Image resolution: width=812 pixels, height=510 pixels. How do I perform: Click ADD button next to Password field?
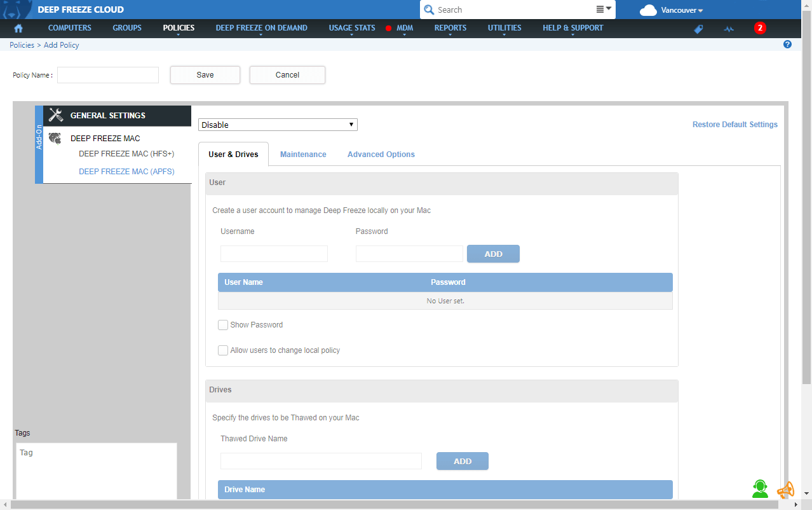click(493, 254)
